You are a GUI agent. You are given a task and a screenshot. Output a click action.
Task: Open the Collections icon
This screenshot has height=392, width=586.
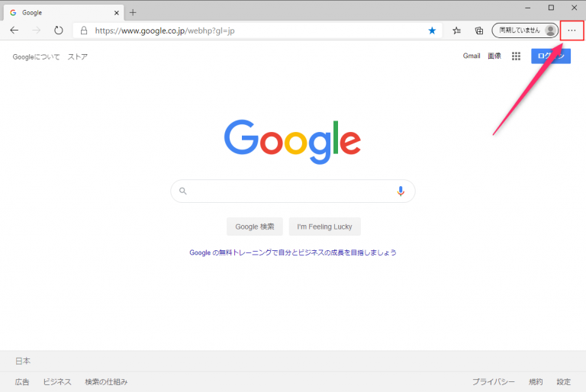point(478,31)
